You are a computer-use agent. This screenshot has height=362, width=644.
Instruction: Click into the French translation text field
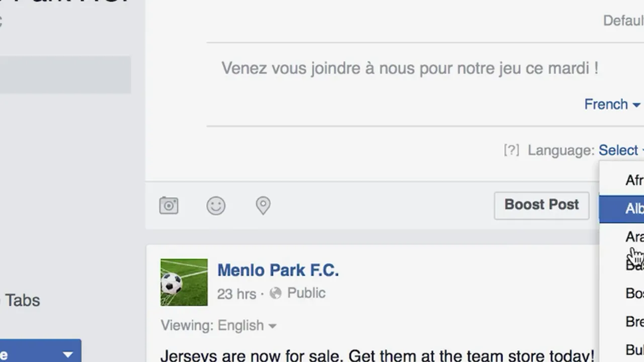(x=410, y=68)
